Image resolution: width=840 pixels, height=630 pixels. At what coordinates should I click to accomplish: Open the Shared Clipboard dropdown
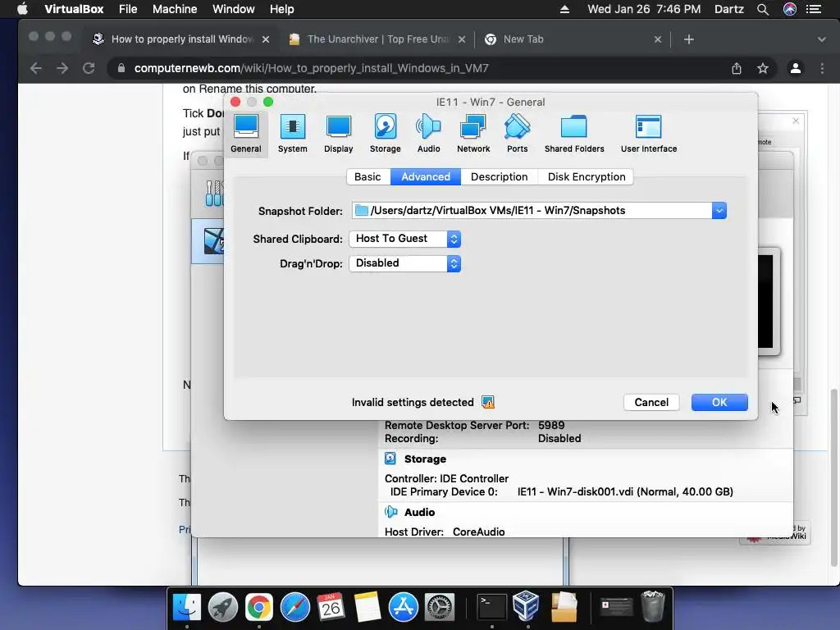pyautogui.click(x=405, y=239)
